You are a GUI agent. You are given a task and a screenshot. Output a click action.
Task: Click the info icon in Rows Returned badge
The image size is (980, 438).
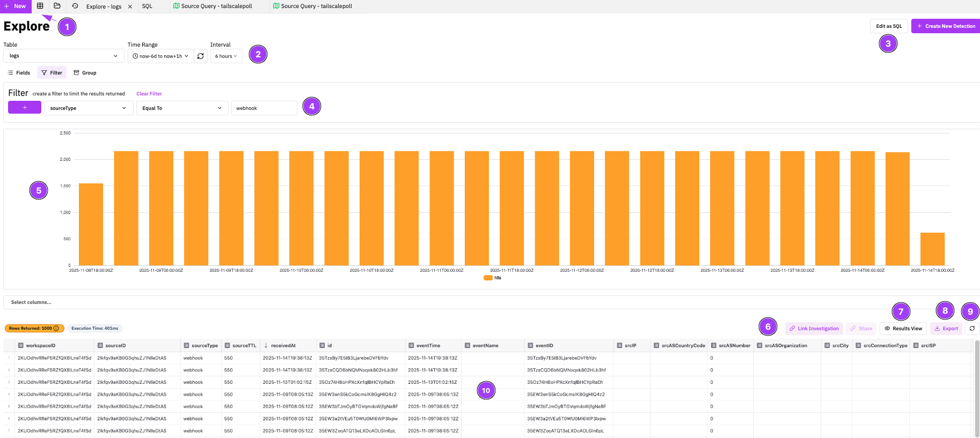pyautogui.click(x=56, y=328)
